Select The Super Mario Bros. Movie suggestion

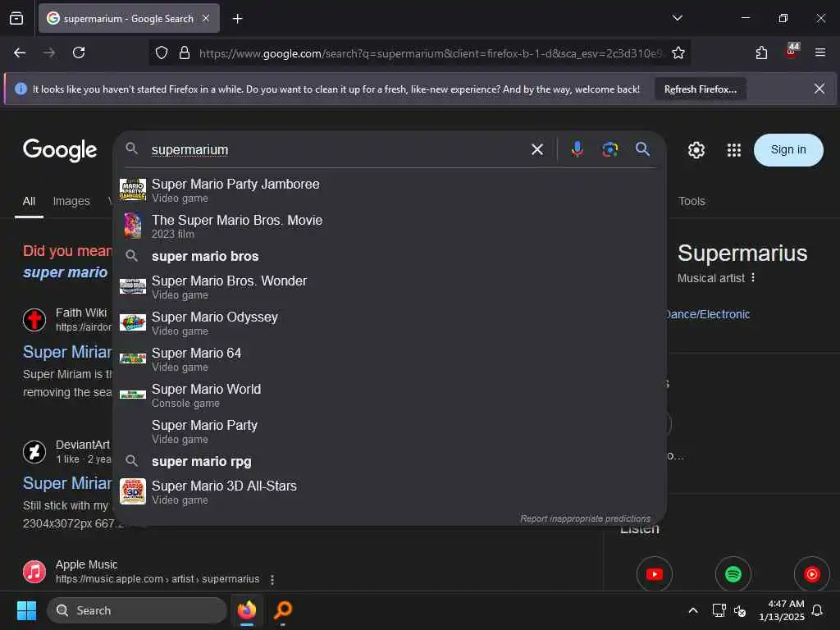click(390, 226)
